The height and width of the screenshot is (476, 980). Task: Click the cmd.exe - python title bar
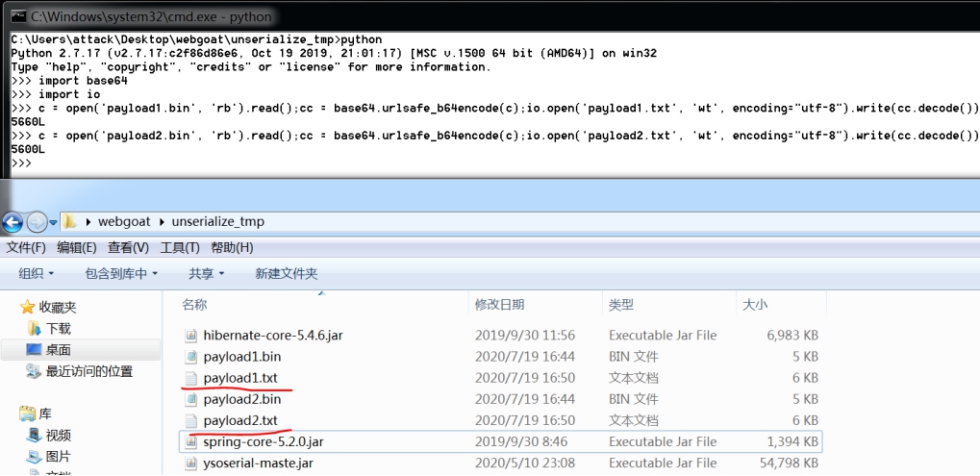pos(490,16)
